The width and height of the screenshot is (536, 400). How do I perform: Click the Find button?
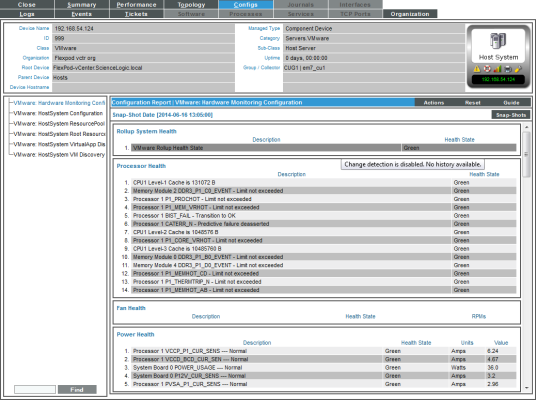click(x=77, y=389)
